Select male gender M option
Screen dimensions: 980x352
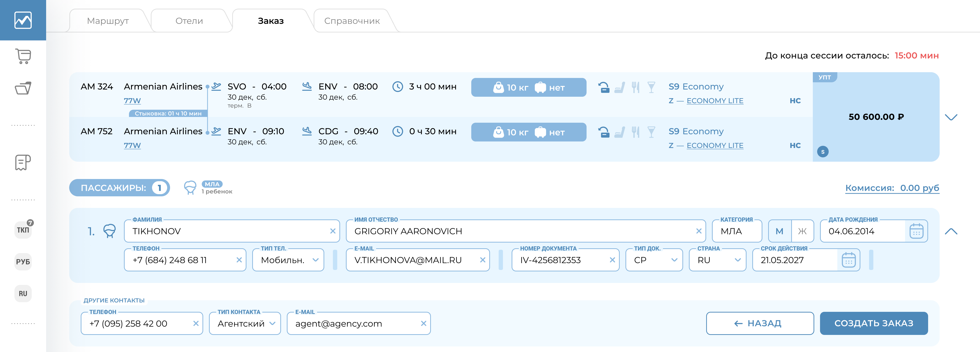(x=779, y=231)
